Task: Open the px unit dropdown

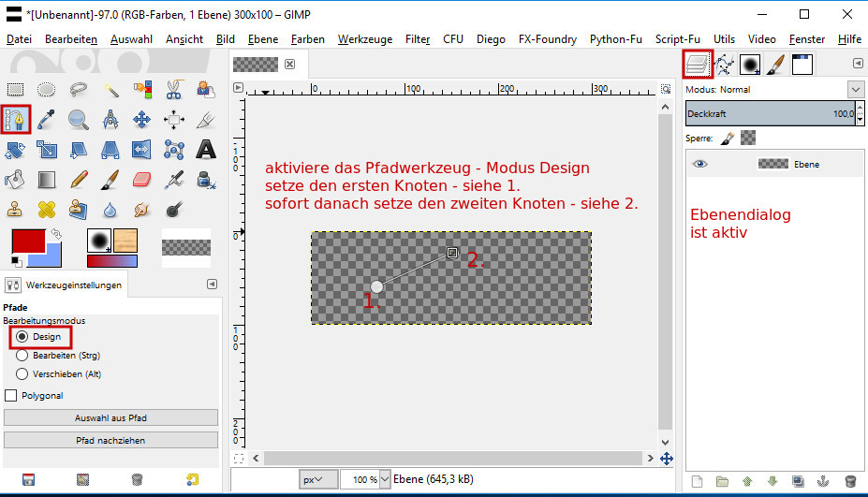Action: tap(318, 479)
